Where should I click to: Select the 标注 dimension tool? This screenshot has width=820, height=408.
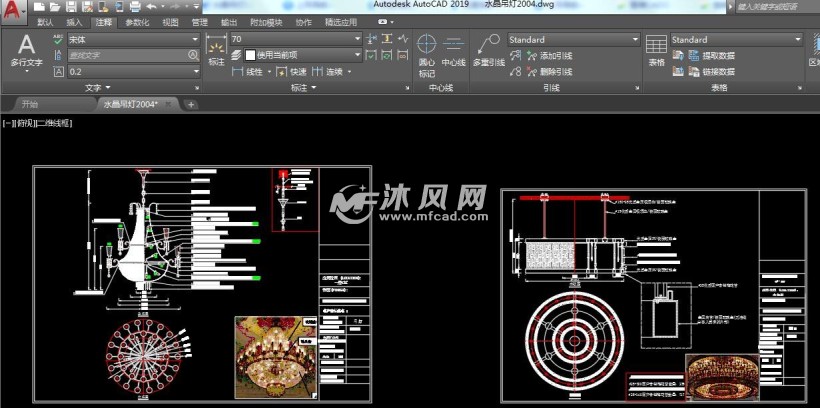click(217, 50)
